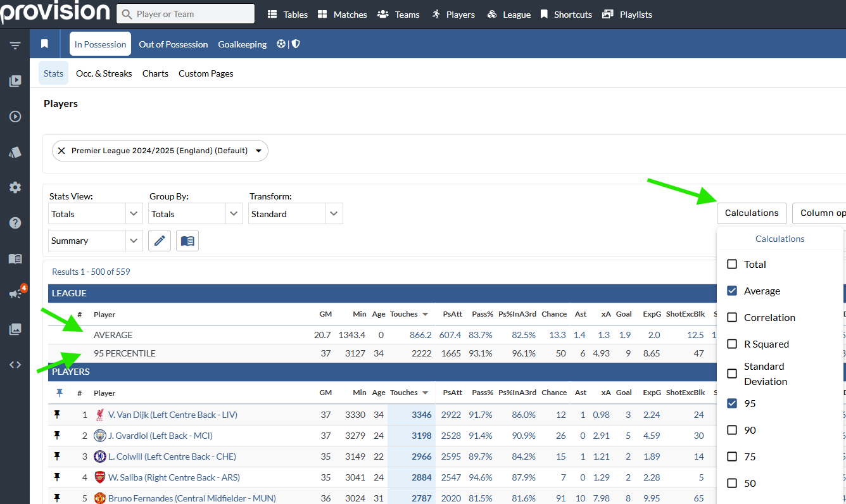The image size is (846, 504).
Task: Click Manchester United crest in Bruno Fernandes row
Action: [x=99, y=498]
